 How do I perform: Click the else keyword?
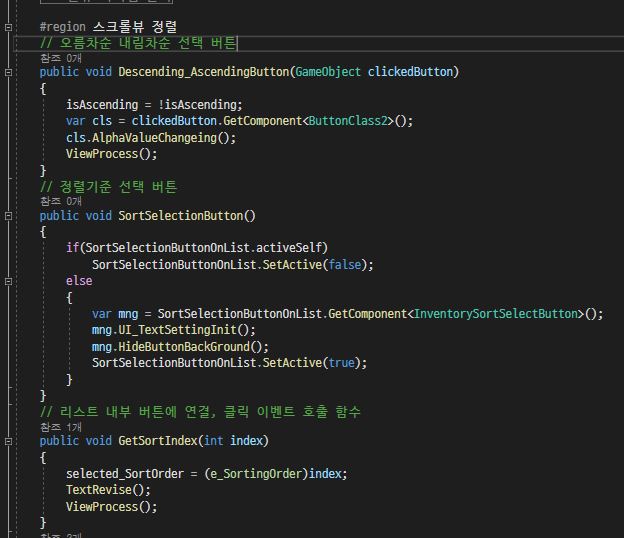point(79,281)
